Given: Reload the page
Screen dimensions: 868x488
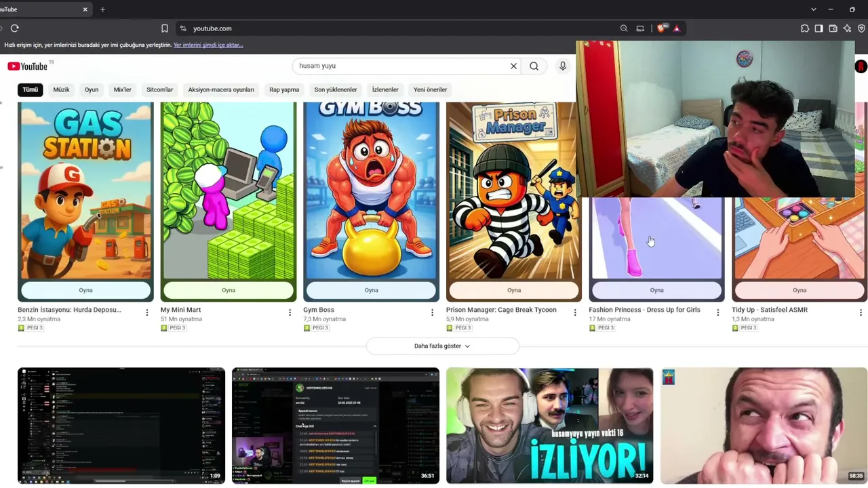Looking at the screenshot, I should click(x=14, y=28).
